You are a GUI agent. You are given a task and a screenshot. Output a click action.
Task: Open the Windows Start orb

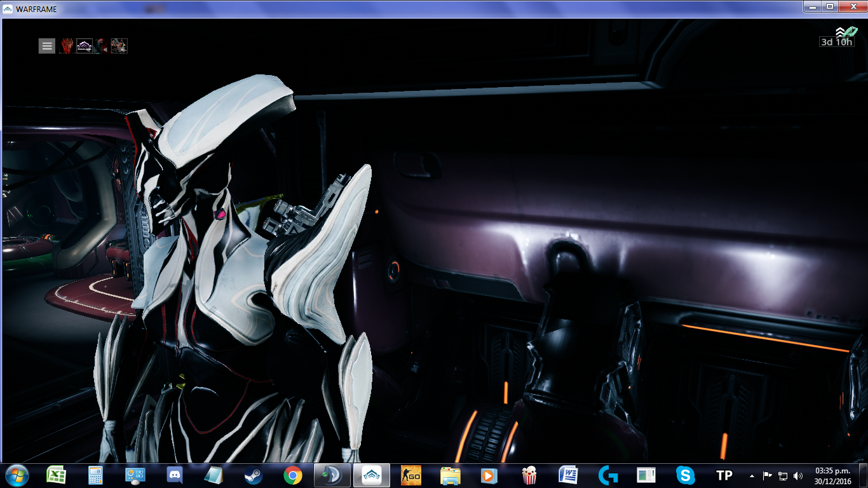click(x=17, y=475)
